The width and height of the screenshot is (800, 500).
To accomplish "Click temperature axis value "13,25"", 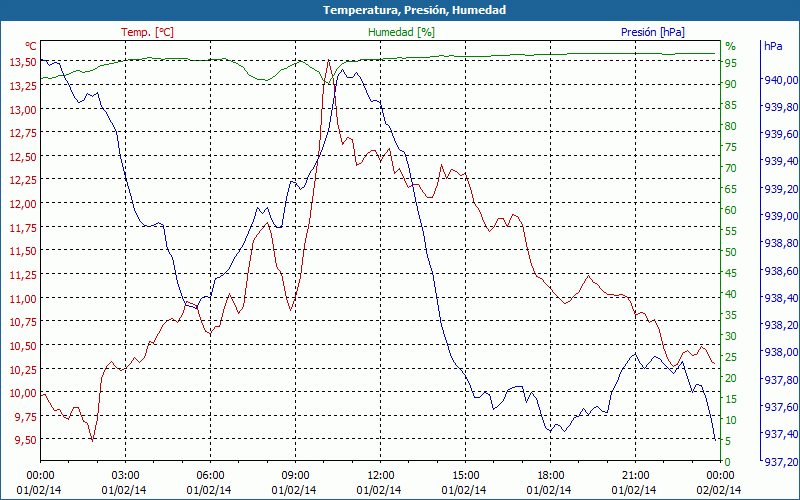I will (x=23, y=86).
